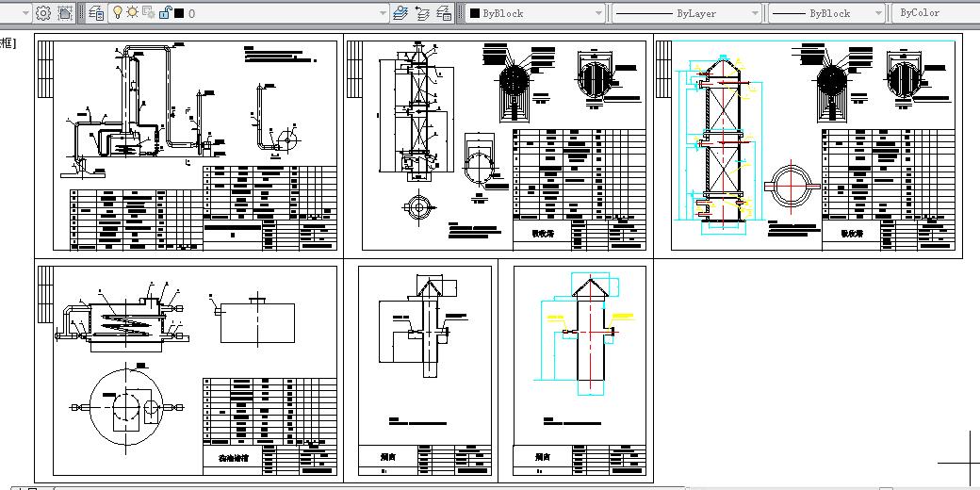Freeze layer 0 using the sun icon
Screen dimensions: 980x490
[132, 12]
